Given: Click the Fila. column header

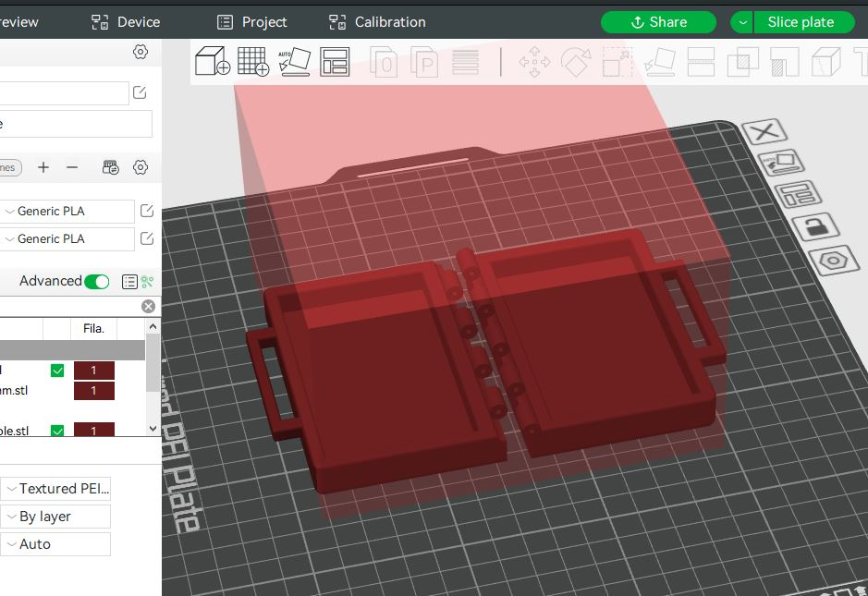Looking at the screenshot, I should 93,329.
